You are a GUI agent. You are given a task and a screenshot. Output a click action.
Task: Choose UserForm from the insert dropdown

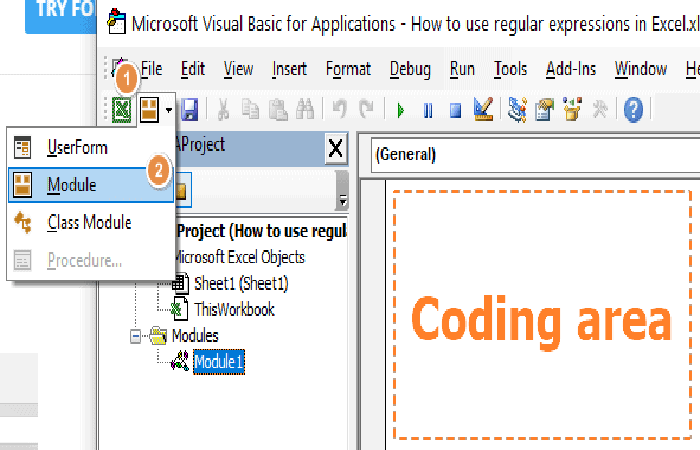pos(91,148)
